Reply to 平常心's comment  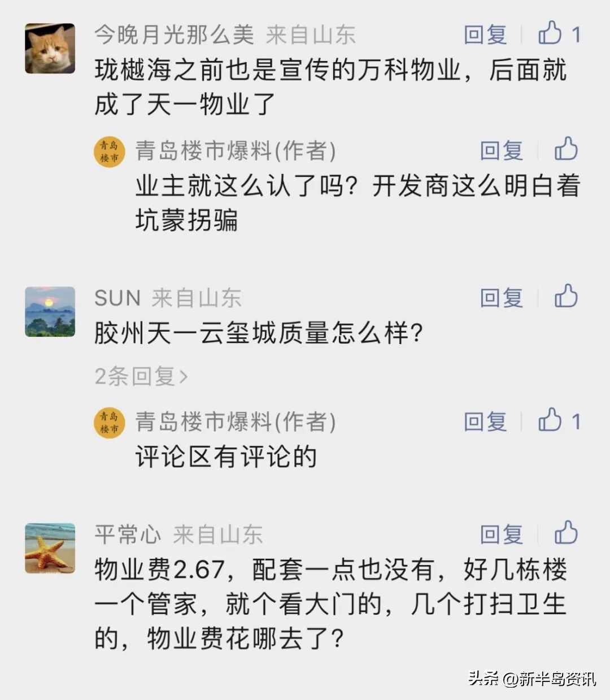pyautogui.click(x=502, y=534)
